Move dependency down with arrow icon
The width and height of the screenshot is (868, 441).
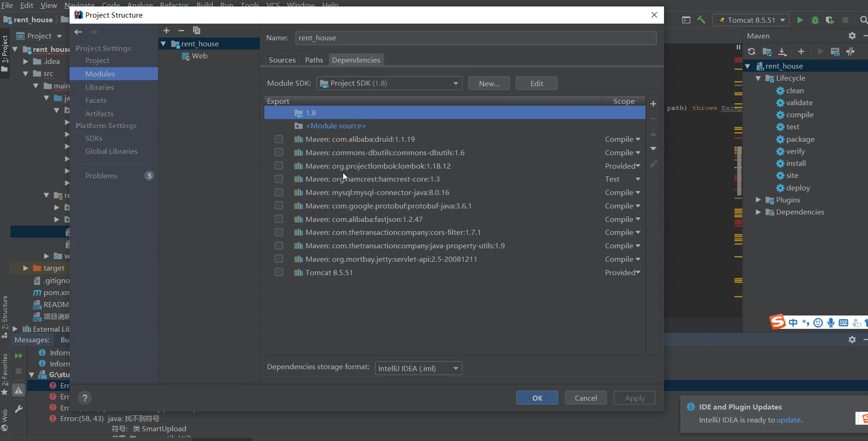coord(653,149)
